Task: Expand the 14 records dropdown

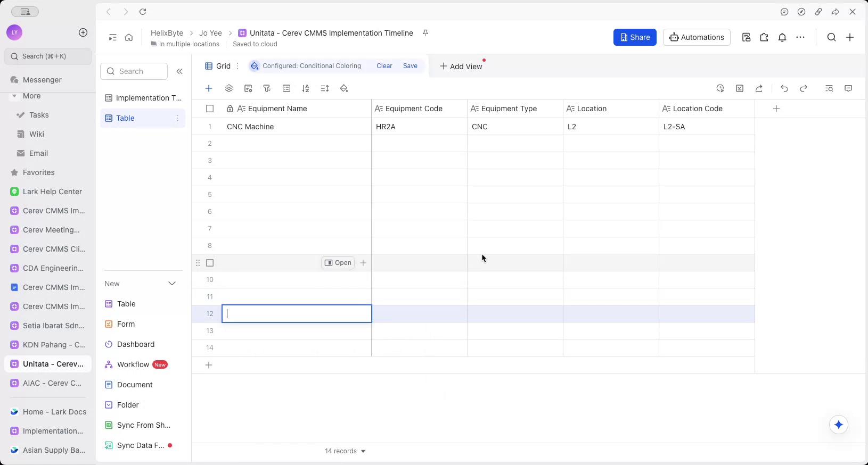Action: click(345, 451)
